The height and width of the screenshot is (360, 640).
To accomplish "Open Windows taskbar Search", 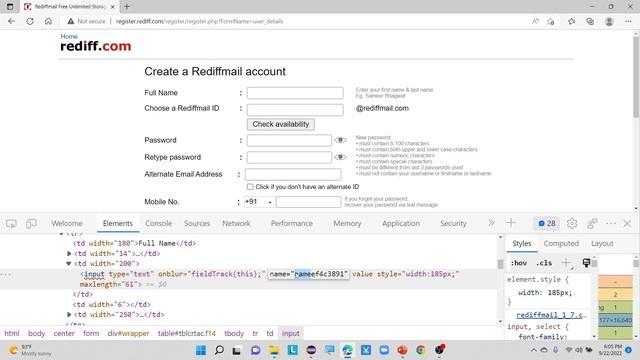I will click(219, 350).
